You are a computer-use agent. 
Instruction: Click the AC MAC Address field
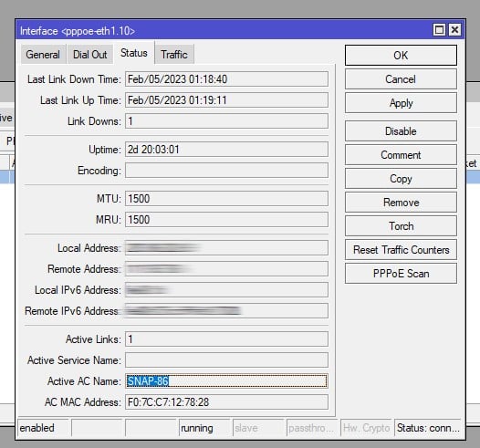click(226, 402)
